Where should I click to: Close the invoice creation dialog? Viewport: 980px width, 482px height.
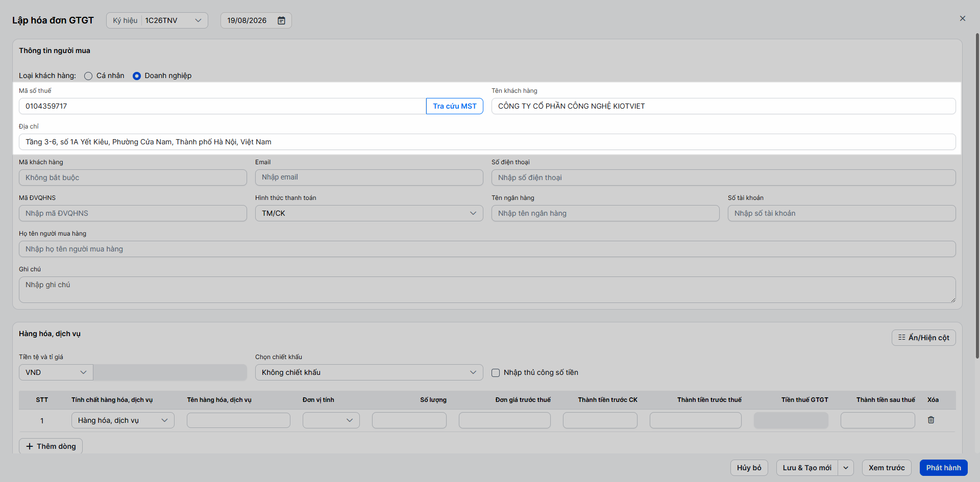point(963,19)
